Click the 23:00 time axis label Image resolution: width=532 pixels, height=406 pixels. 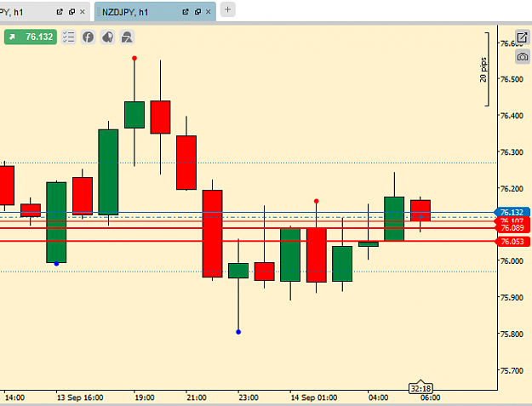click(249, 397)
